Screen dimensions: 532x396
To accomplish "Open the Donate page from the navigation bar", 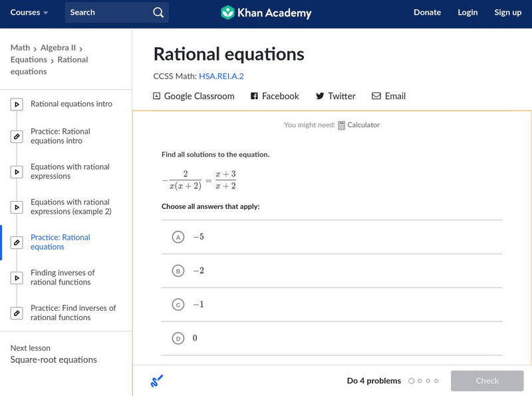I will [427, 12].
